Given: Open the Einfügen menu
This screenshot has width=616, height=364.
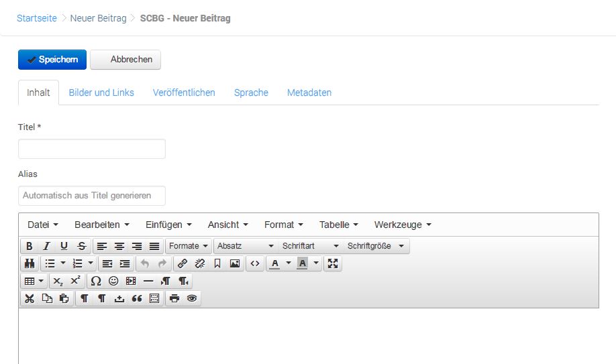Looking at the screenshot, I should pos(168,225).
